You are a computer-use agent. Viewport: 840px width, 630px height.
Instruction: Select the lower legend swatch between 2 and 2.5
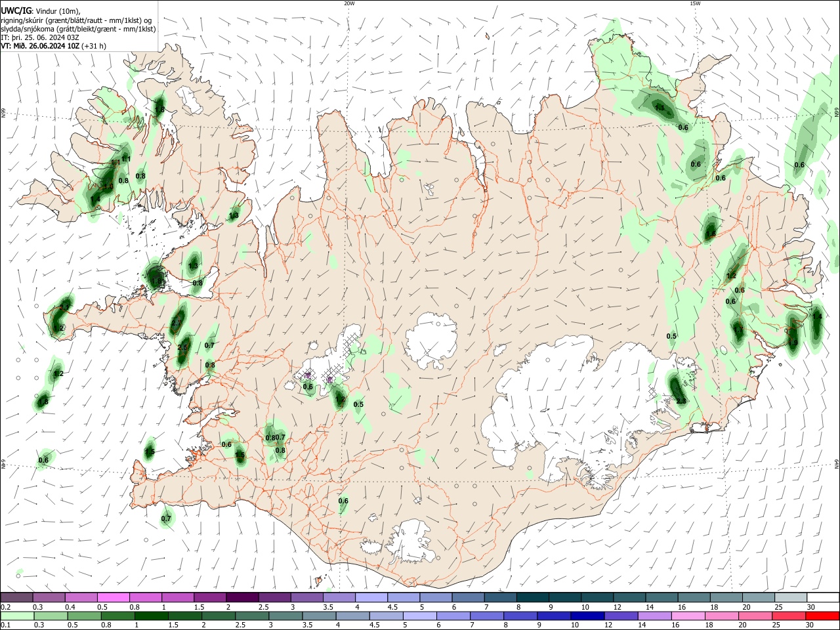(219, 616)
